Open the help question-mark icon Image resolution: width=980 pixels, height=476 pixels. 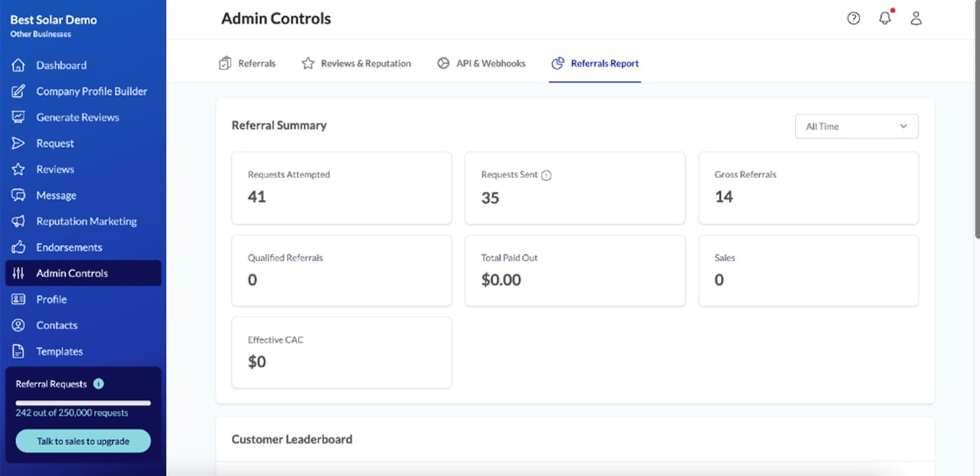(x=853, y=18)
